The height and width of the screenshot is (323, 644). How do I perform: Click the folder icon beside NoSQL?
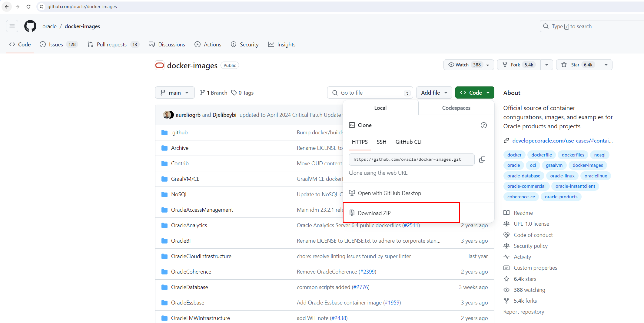(164, 194)
